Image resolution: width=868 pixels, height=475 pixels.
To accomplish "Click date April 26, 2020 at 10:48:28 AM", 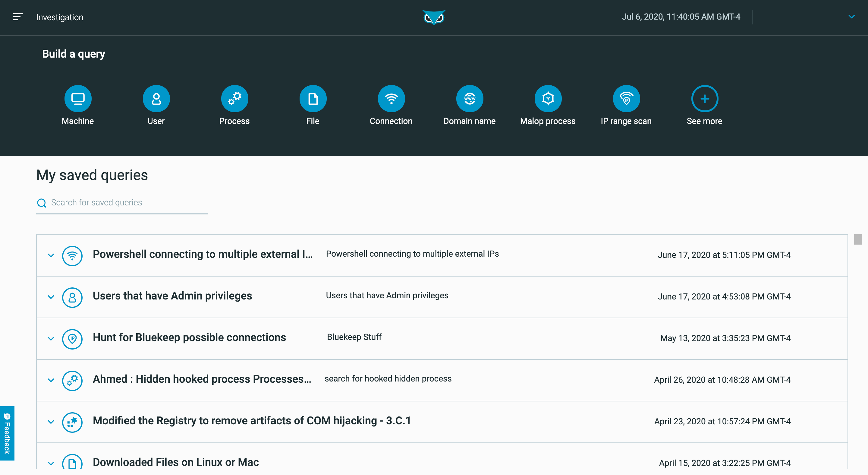I will (722, 380).
